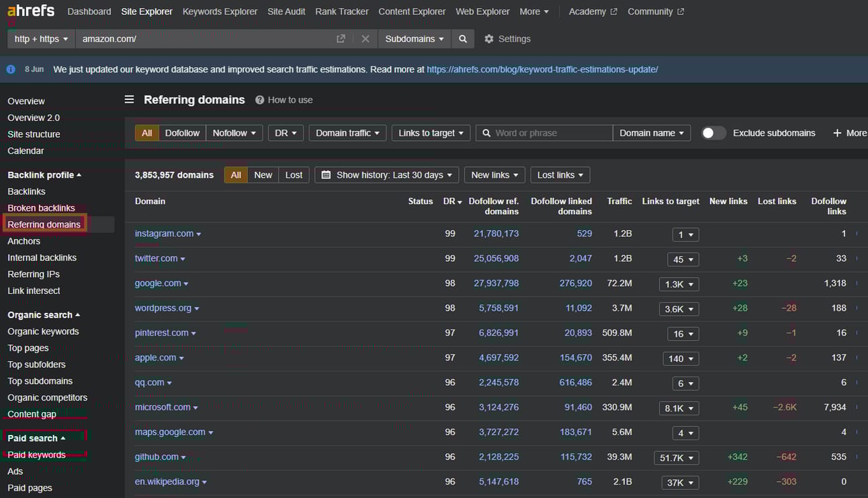
Task: Click the github.com domain link
Action: click(x=157, y=457)
